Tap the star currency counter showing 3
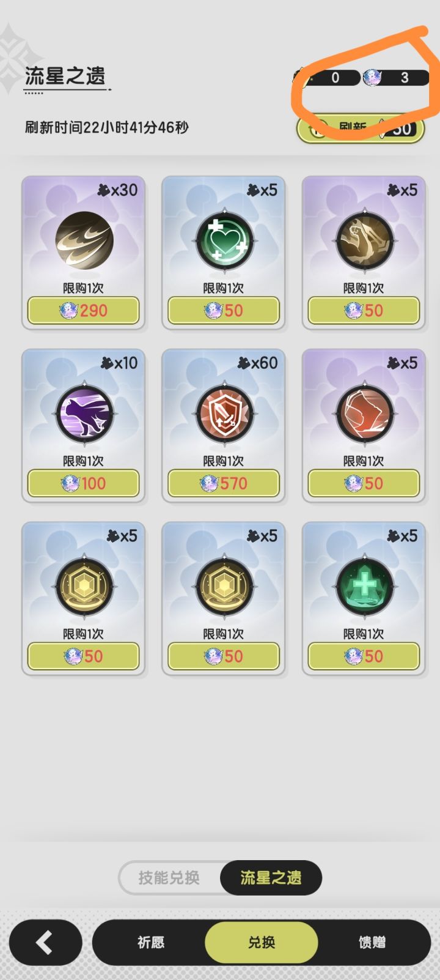Image resolution: width=440 pixels, height=980 pixels. (x=395, y=78)
